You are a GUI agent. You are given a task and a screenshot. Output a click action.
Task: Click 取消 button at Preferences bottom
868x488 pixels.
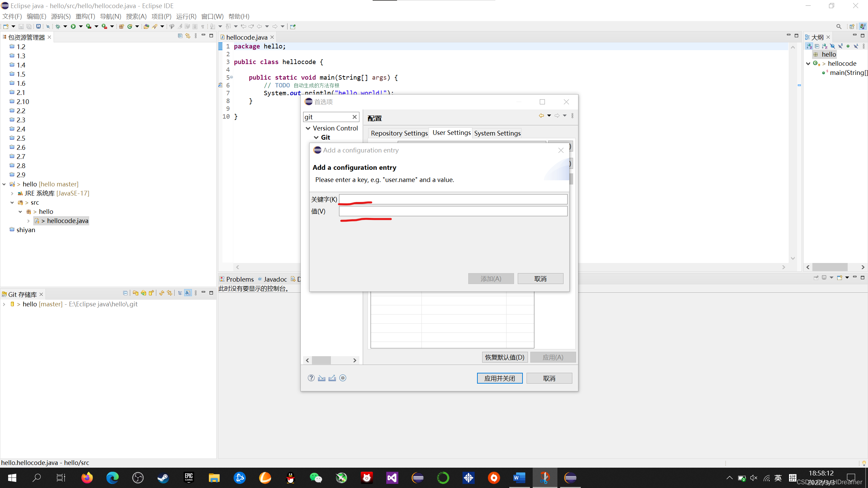549,378
